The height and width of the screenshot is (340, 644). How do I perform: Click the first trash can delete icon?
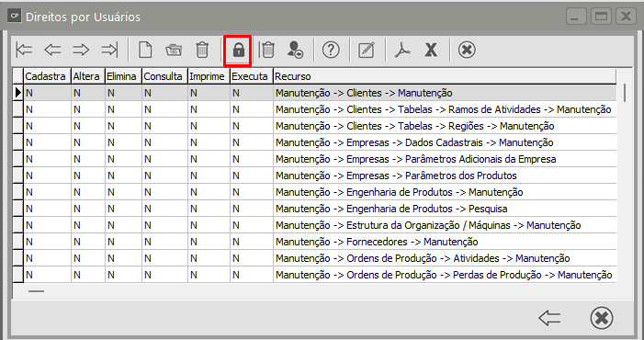coord(202,51)
